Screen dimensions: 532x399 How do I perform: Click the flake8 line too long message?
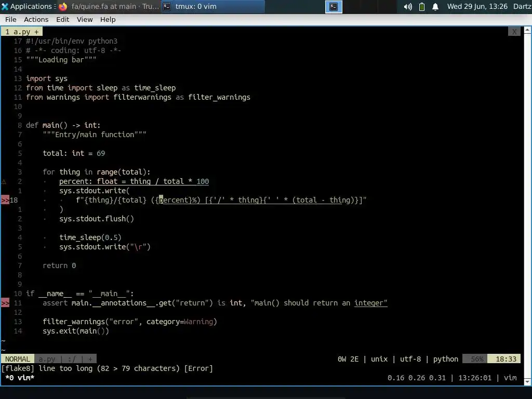point(107,368)
